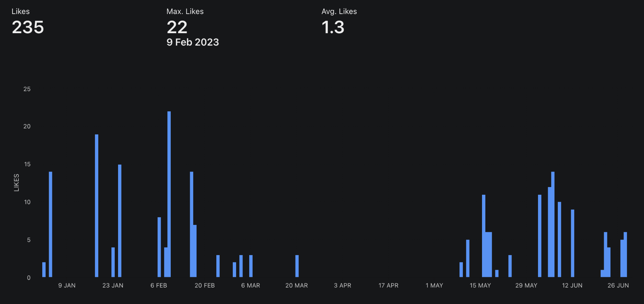This screenshot has width=644, height=304.
Task: Click the 15 MAY x-axis label
Action: [480, 286]
